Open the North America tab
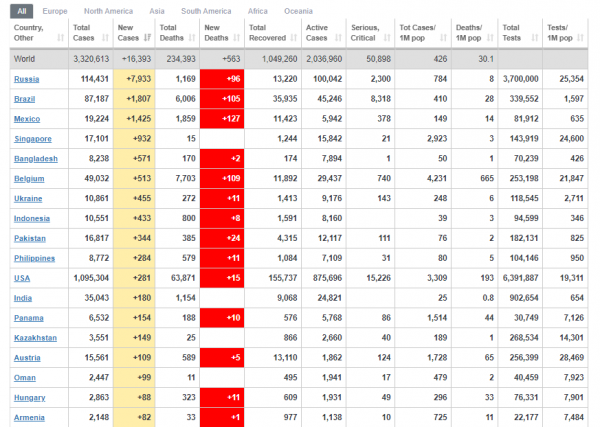This screenshot has width=600, height=427. 108,11
